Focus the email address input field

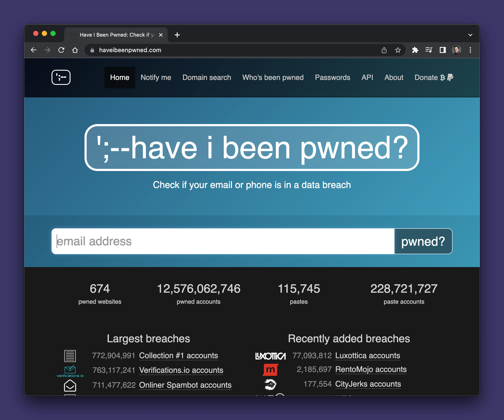coord(223,241)
